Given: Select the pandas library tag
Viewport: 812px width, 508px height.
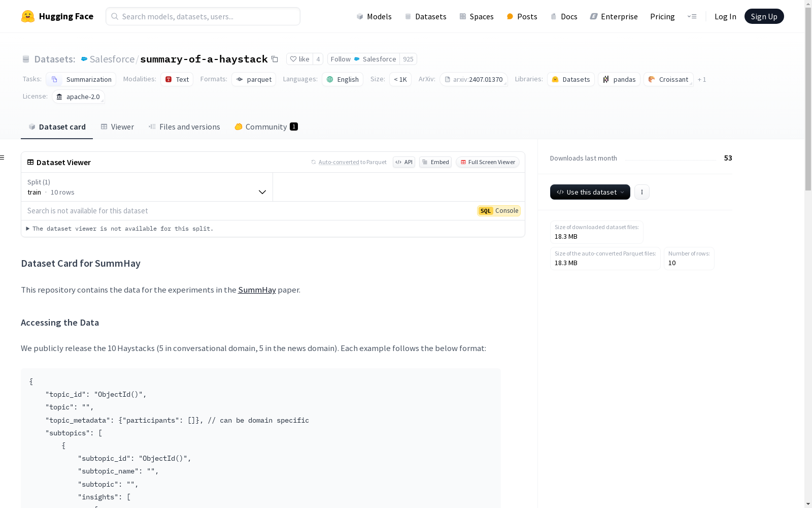Looking at the screenshot, I should (x=619, y=79).
